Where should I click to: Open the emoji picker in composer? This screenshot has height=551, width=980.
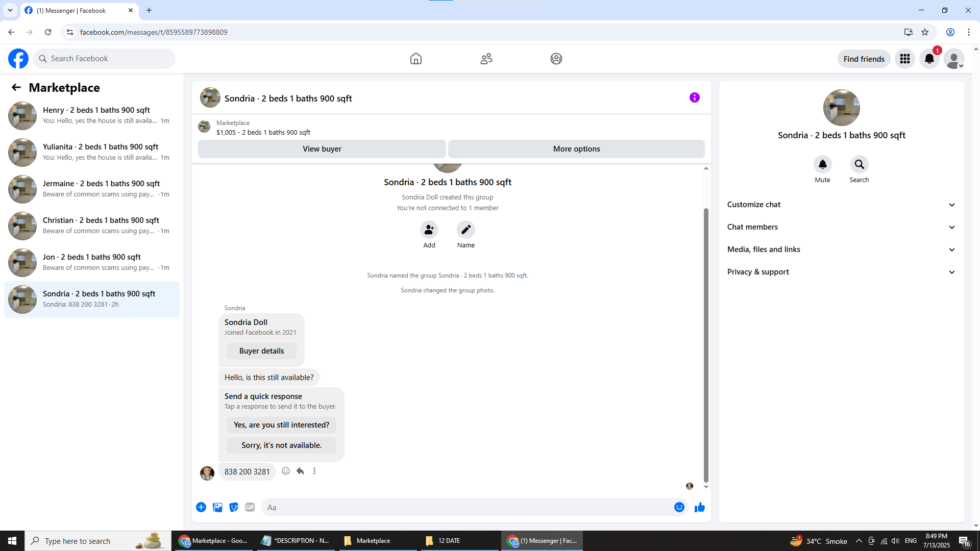[x=679, y=507]
